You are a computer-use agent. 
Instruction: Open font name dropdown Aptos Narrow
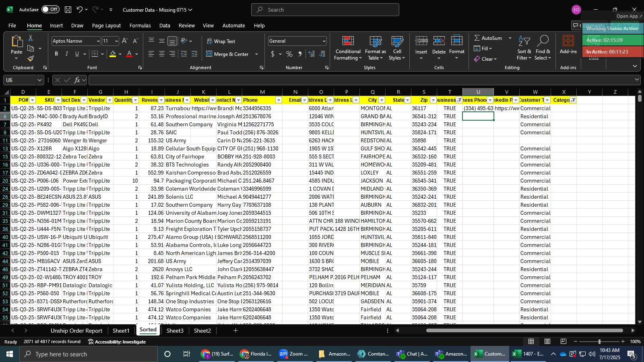coord(98,41)
